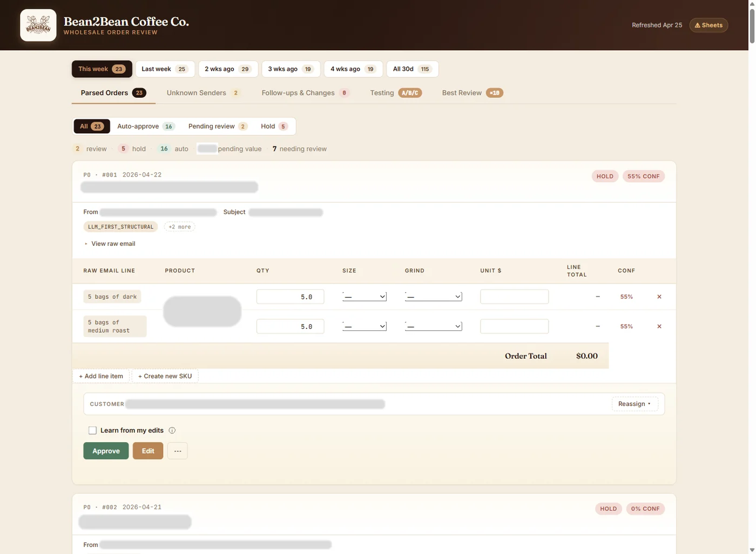Enable Learn from my edits checkbox
This screenshot has width=756, height=554.
click(x=93, y=430)
